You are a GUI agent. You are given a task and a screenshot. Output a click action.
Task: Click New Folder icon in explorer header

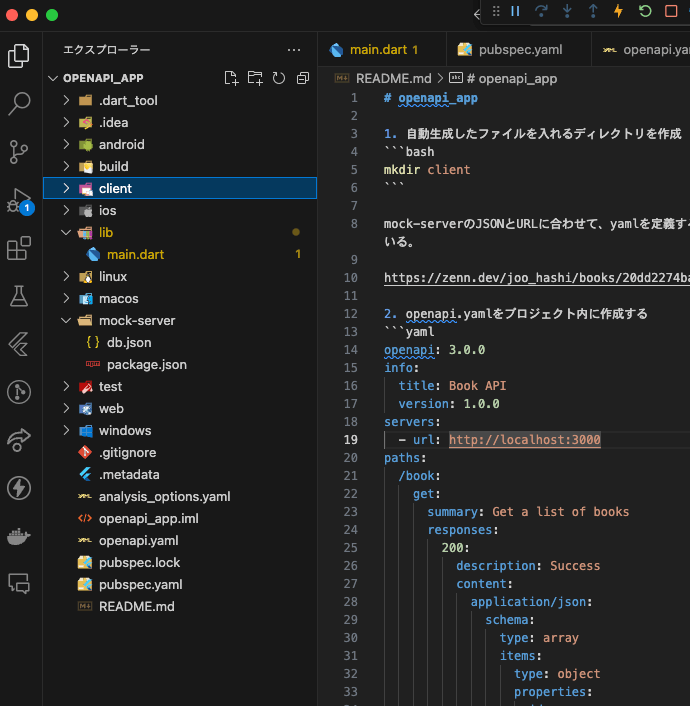click(x=255, y=78)
